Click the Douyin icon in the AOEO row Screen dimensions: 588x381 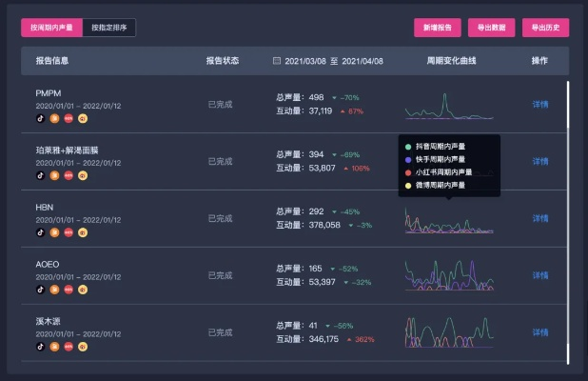point(41,290)
